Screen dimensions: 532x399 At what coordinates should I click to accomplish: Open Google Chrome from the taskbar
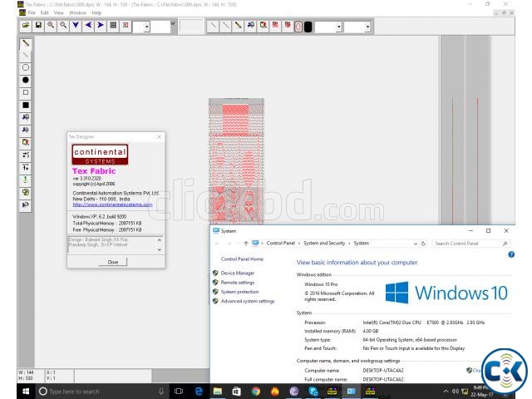[x=256, y=392]
